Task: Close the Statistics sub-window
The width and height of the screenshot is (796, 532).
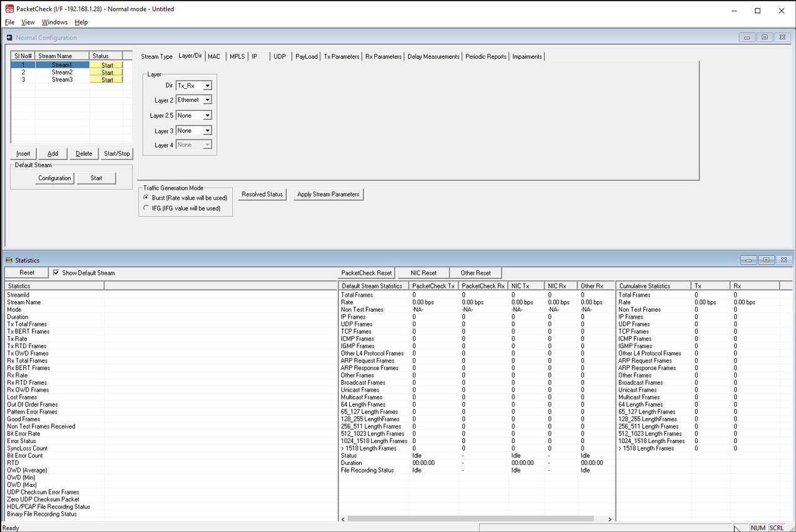Action: (x=783, y=260)
